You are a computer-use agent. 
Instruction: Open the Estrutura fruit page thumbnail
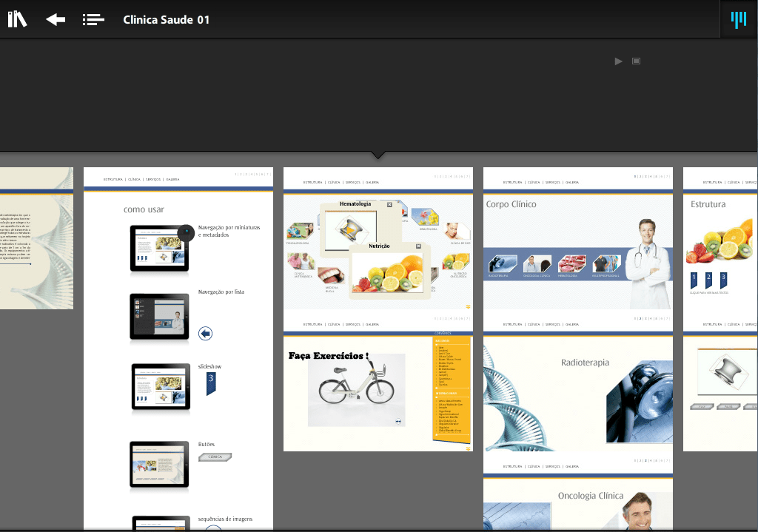720,238
